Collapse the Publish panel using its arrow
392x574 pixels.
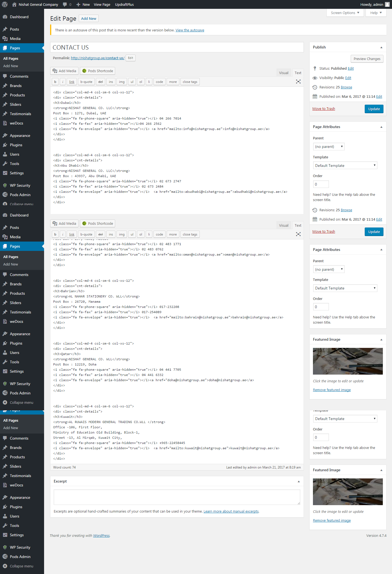click(381, 47)
